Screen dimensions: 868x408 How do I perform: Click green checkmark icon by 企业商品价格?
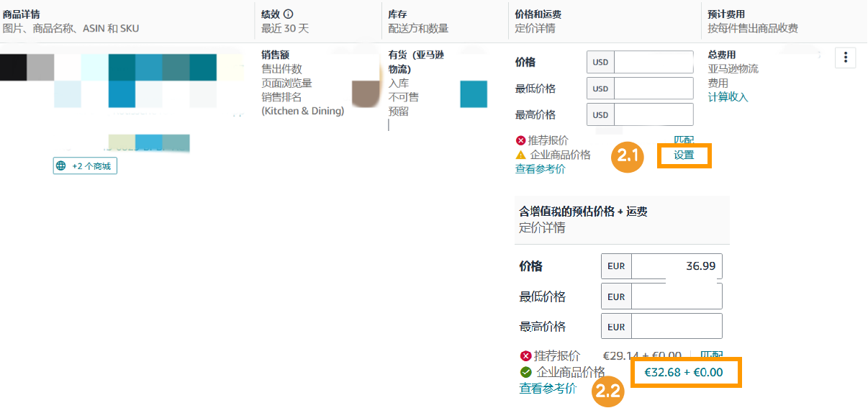[x=526, y=372]
